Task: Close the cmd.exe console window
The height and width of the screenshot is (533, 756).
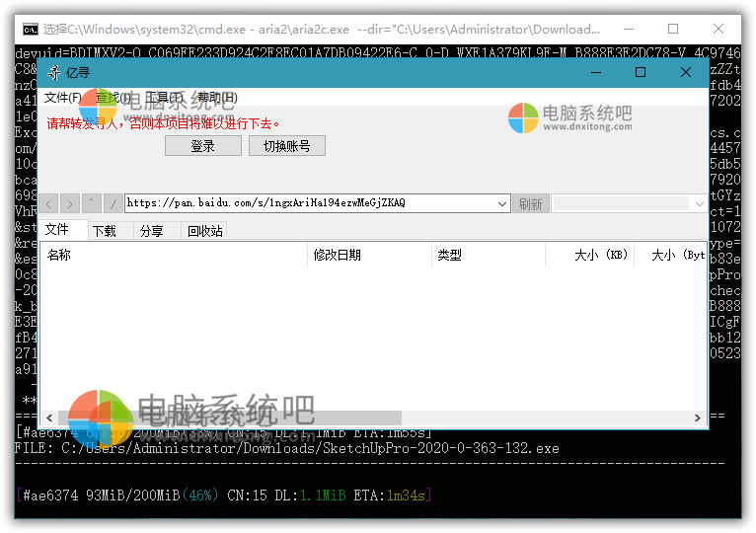Action: [x=718, y=29]
